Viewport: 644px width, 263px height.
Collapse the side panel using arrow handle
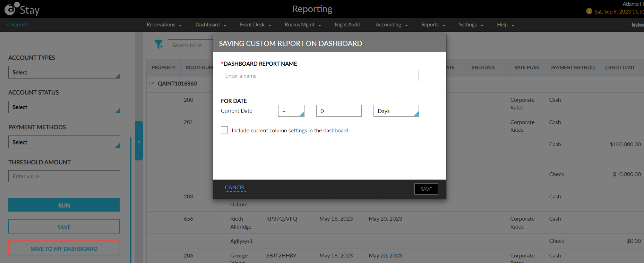(139, 141)
